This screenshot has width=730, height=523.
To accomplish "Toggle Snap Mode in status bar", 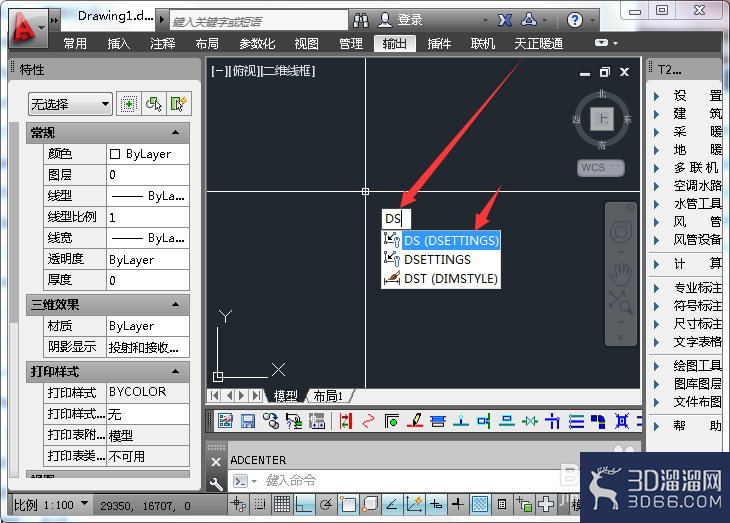I will pyautogui.click(x=259, y=504).
